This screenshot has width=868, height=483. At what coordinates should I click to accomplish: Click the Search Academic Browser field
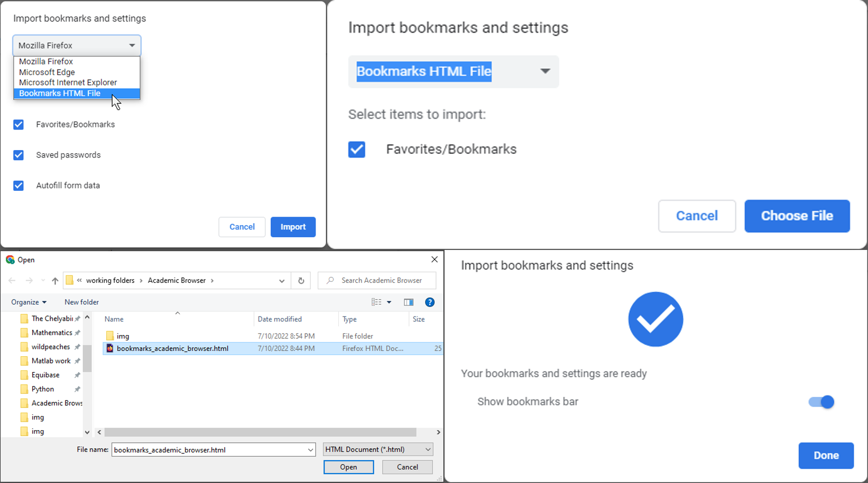(x=377, y=281)
